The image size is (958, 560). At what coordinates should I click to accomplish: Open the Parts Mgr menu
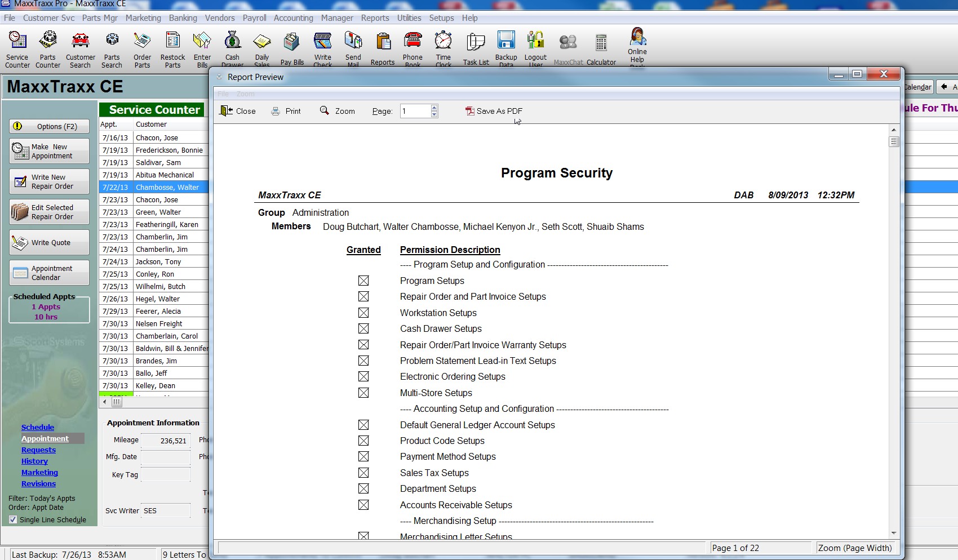click(100, 18)
